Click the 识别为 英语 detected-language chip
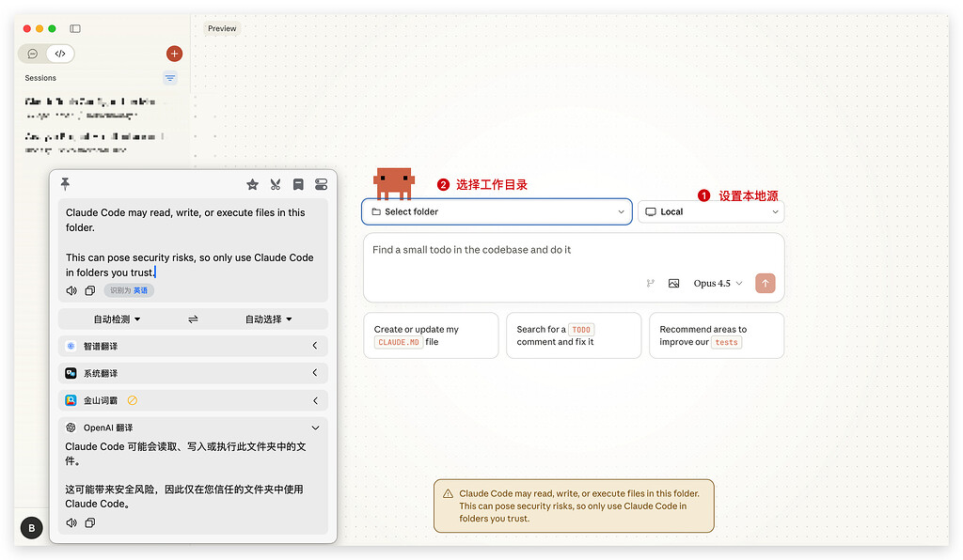Screen dimensions: 963x560 click(128, 290)
